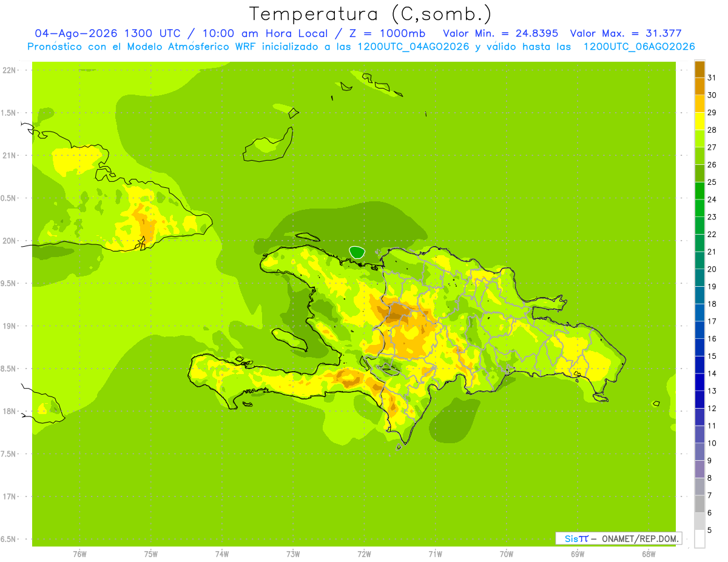Click the 'Z = 1000mb' level text
Image resolution: width=728 pixels, height=562 pixels.
click(388, 33)
